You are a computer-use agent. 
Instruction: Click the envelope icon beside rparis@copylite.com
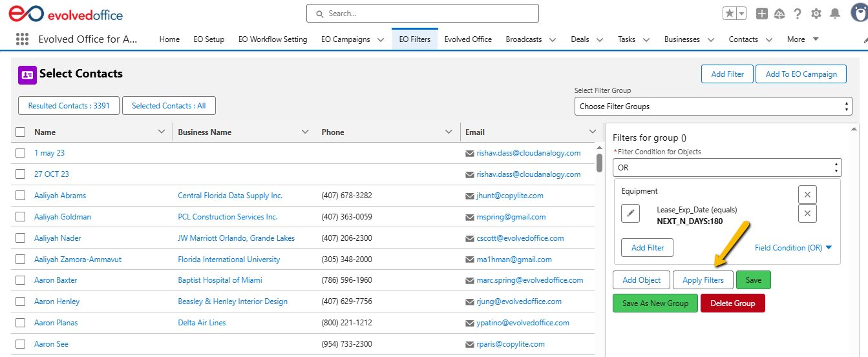coord(470,344)
